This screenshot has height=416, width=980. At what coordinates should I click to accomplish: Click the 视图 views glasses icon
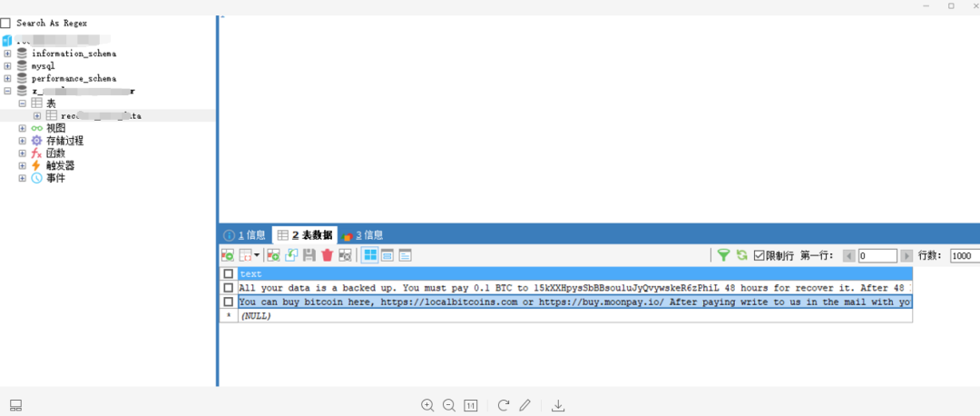coord(37,128)
